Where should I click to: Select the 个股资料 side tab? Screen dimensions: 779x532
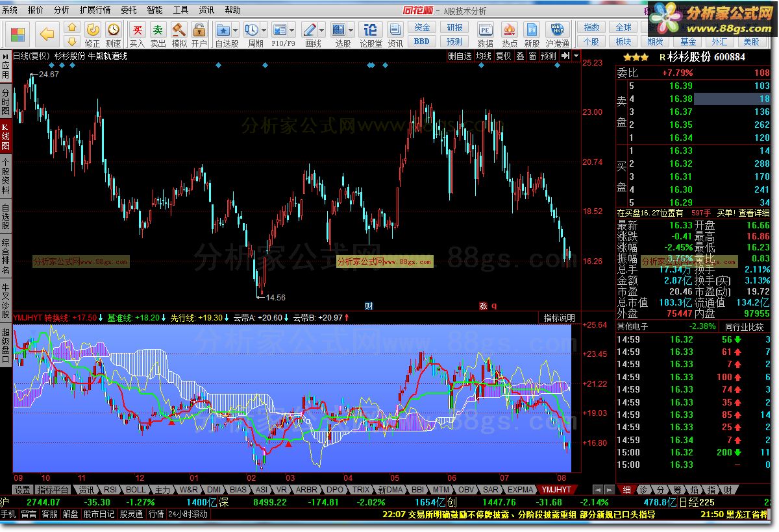[5, 176]
